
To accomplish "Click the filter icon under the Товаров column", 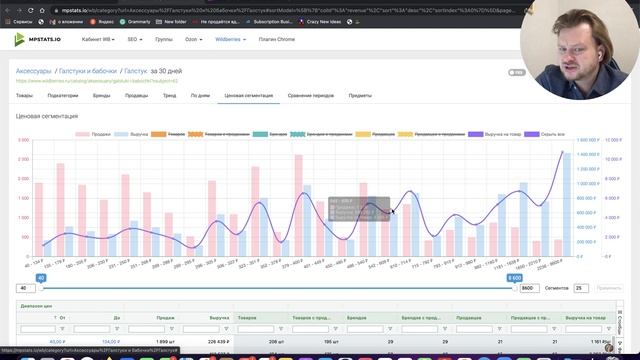I will point(281,329).
